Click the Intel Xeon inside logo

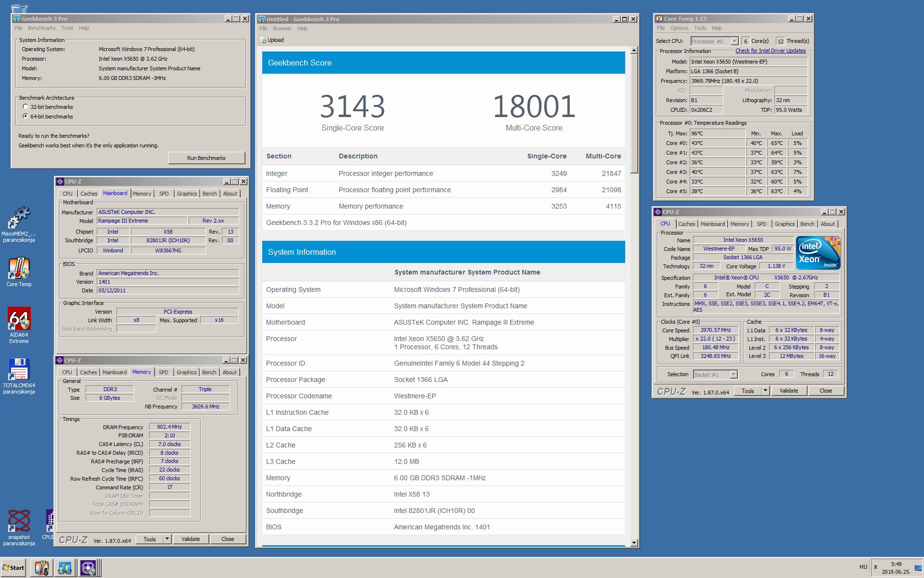tap(818, 252)
